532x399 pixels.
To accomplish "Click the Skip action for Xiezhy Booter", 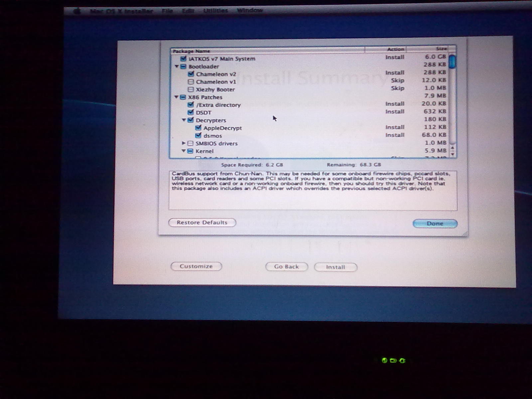I will coord(397,88).
